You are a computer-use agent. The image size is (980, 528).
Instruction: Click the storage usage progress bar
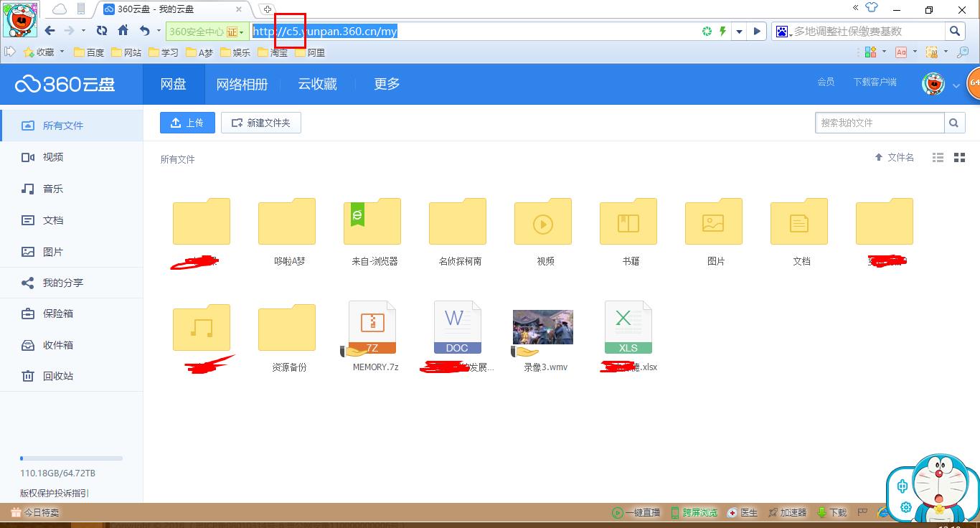[71, 458]
